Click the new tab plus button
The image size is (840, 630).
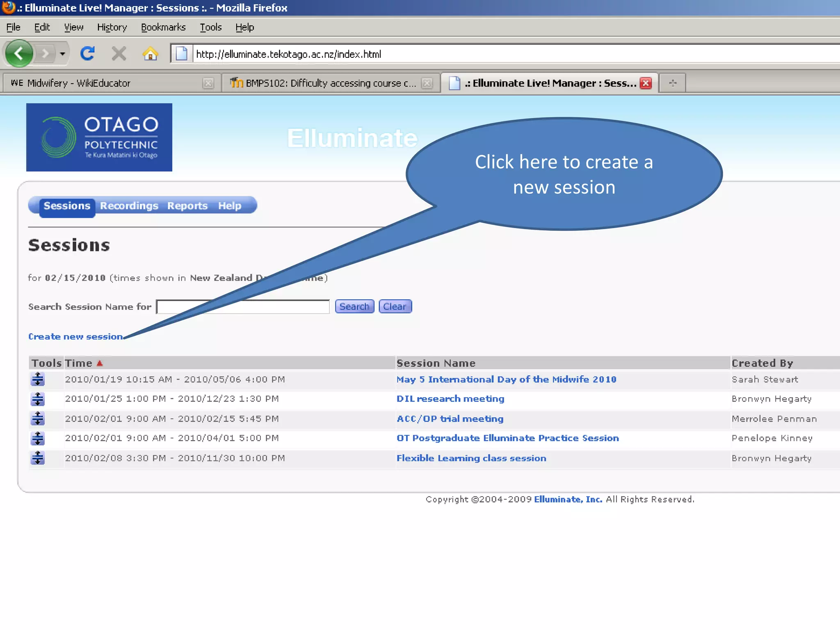click(x=673, y=83)
